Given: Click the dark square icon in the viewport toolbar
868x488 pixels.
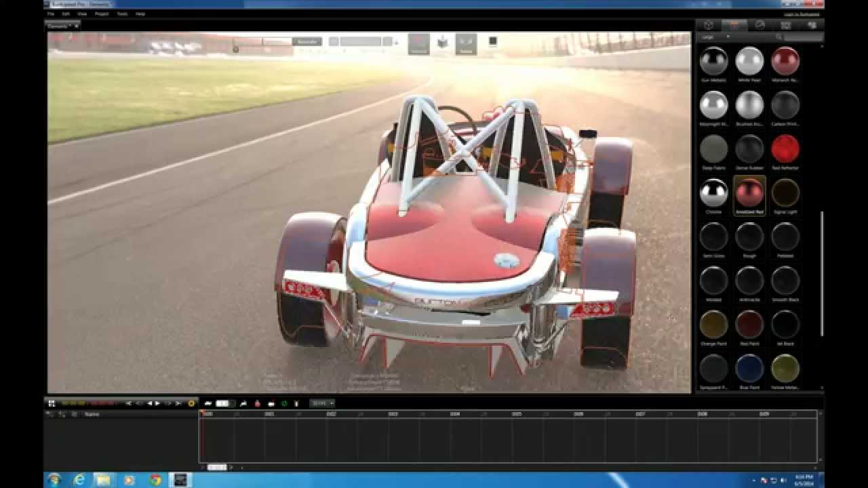Looking at the screenshot, I should coord(493,41).
